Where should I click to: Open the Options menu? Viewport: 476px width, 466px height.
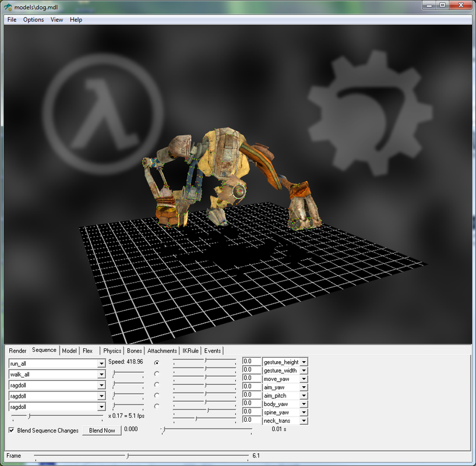click(33, 20)
